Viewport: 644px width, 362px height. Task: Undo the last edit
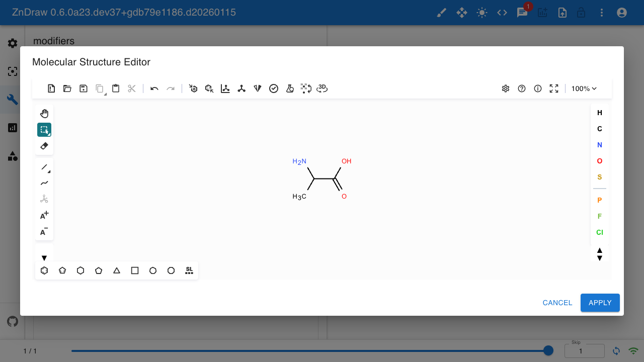[x=154, y=88]
